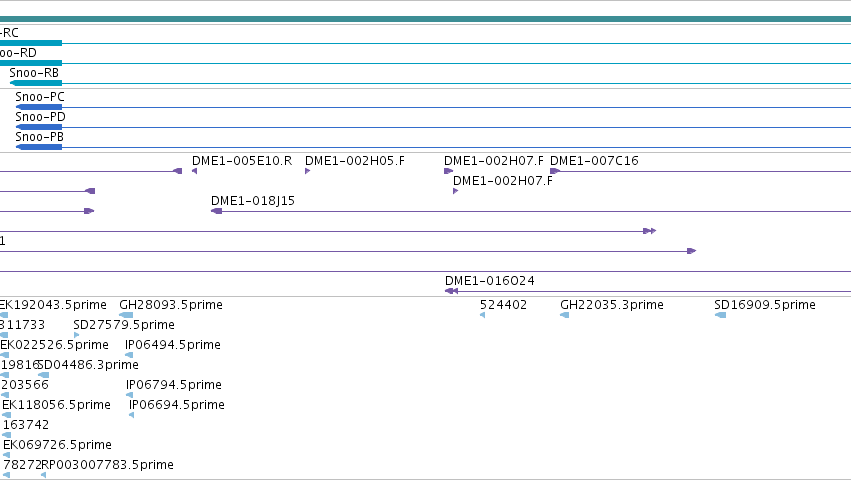Select the DME1-016O24 double arrow marker
Image resolution: width=851 pixels, height=480 pixels.
coord(451,291)
